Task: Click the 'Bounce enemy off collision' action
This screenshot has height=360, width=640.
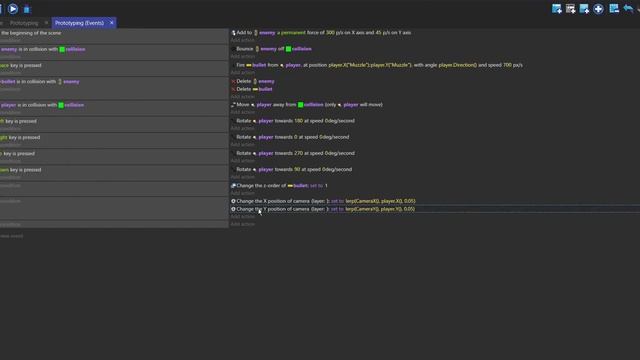Action: [271, 49]
